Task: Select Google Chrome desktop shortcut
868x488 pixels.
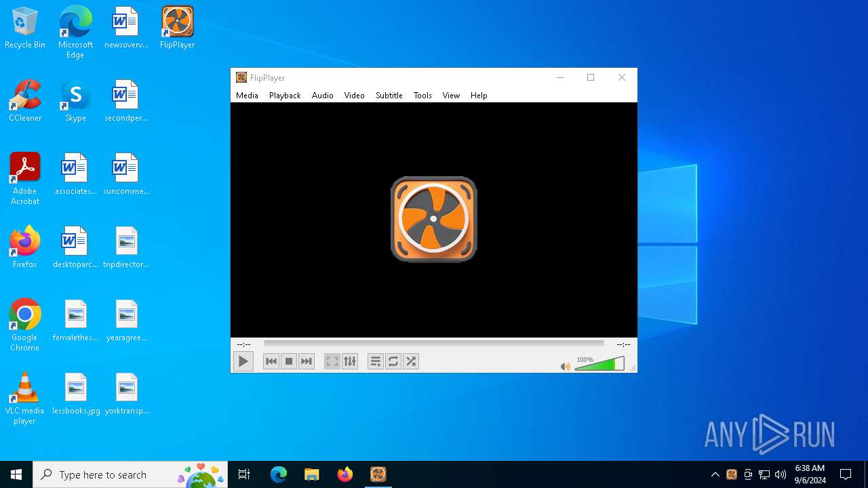Action: [x=25, y=325]
